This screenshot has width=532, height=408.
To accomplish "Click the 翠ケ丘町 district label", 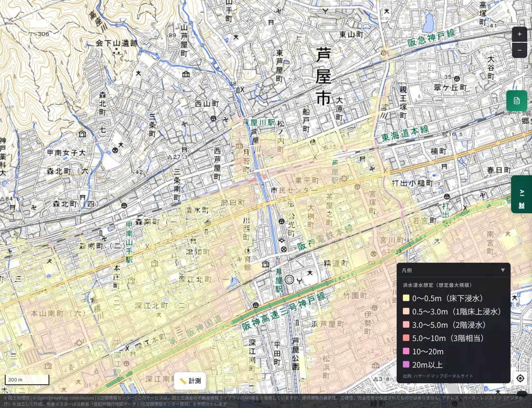I will coord(450,87).
